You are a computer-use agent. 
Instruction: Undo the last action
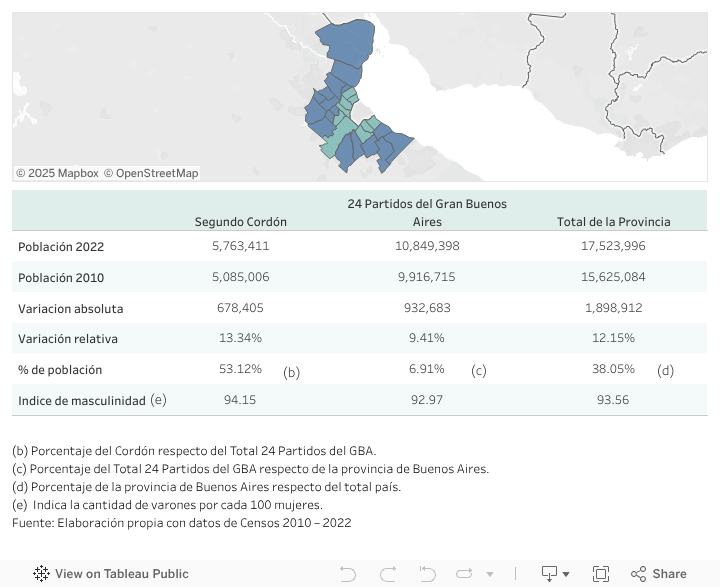coord(348,574)
